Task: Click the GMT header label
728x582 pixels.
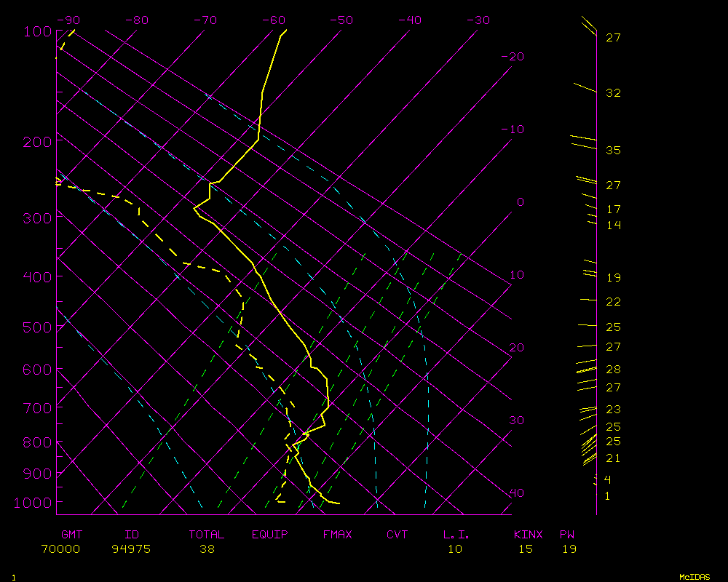Action: point(71,535)
